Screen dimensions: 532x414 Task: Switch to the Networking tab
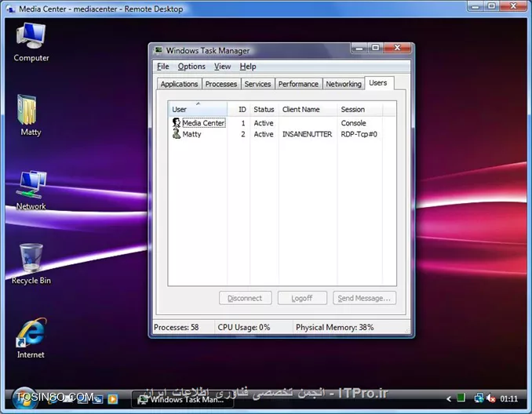click(344, 84)
